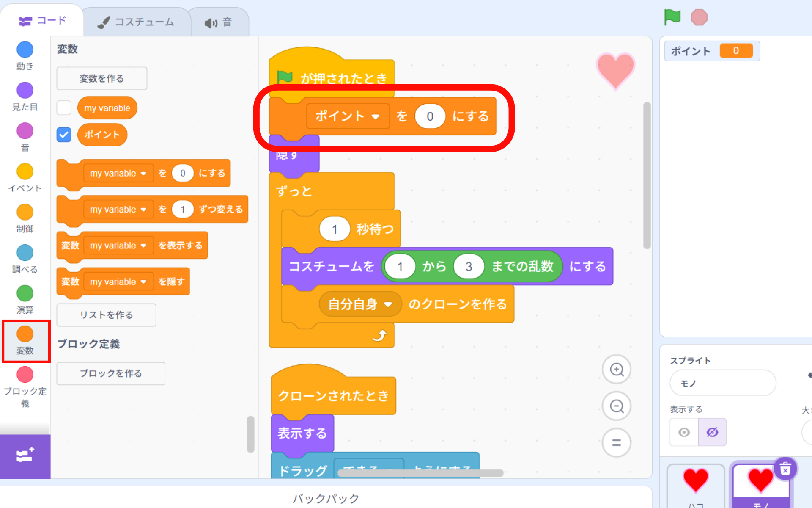Switch to the コスチューム tab
This screenshot has width=812, height=508.
137,22
